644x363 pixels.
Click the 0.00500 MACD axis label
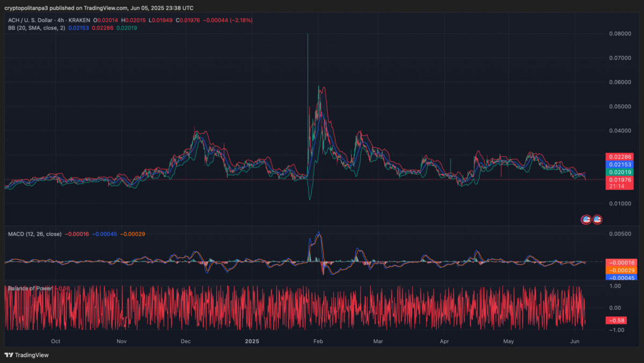click(620, 234)
